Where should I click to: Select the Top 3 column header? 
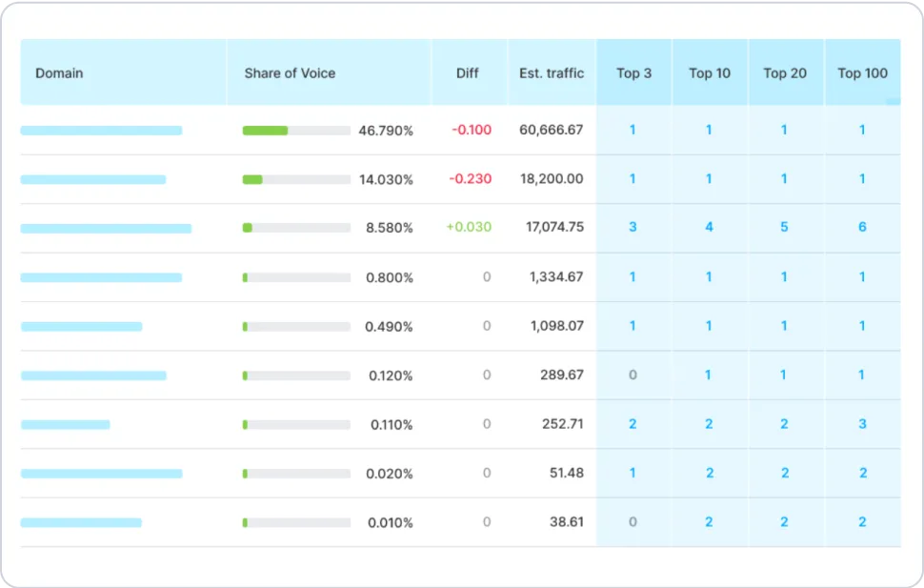(633, 73)
